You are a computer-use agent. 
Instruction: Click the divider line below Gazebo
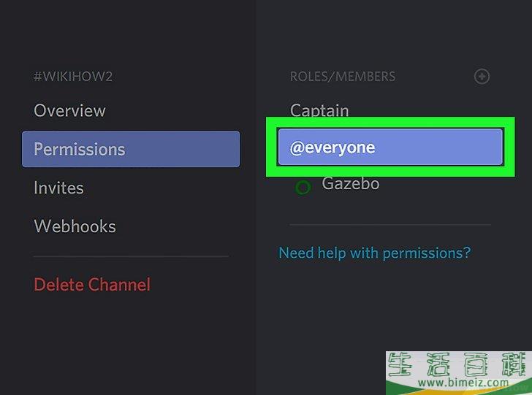click(x=389, y=224)
